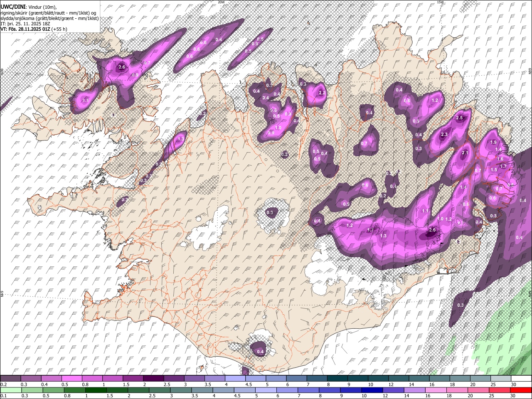Click the line 'rigning/skúrir (grænt/blátt/rautt - mm/1klst) og'
This screenshot has width=532, height=399.
pos(49,13)
